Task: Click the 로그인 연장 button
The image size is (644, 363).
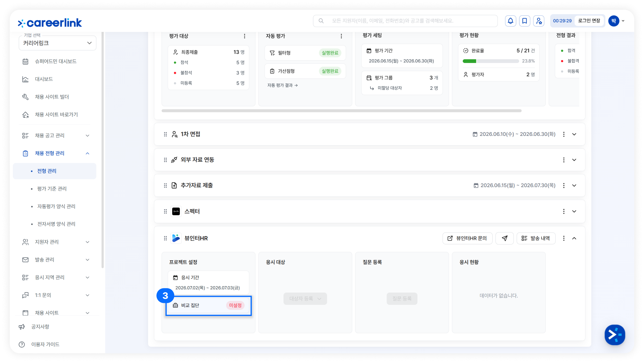Action: 589,21
